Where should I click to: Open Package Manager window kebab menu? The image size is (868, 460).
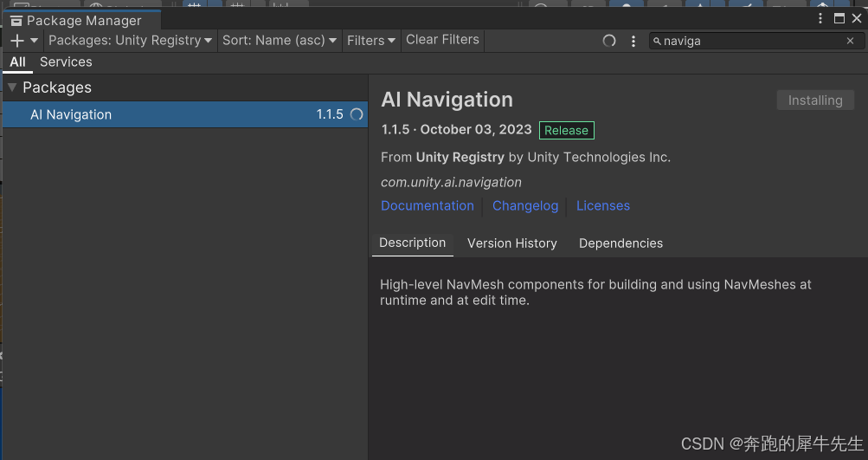coord(820,18)
